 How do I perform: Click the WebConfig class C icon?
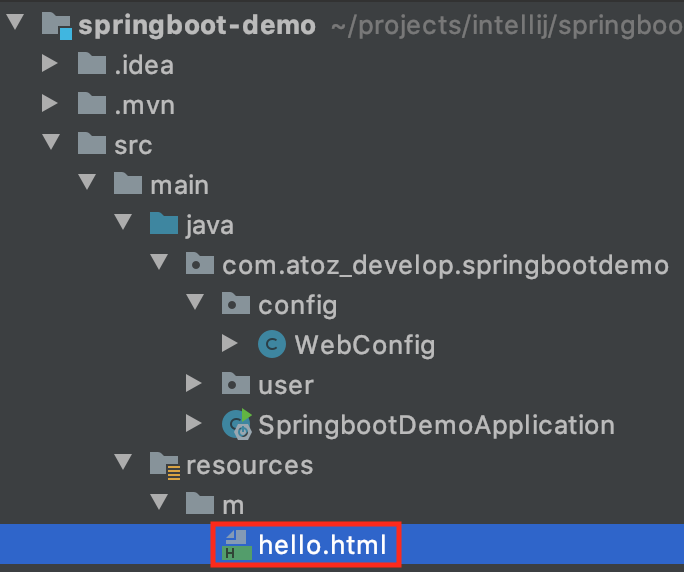272,344
